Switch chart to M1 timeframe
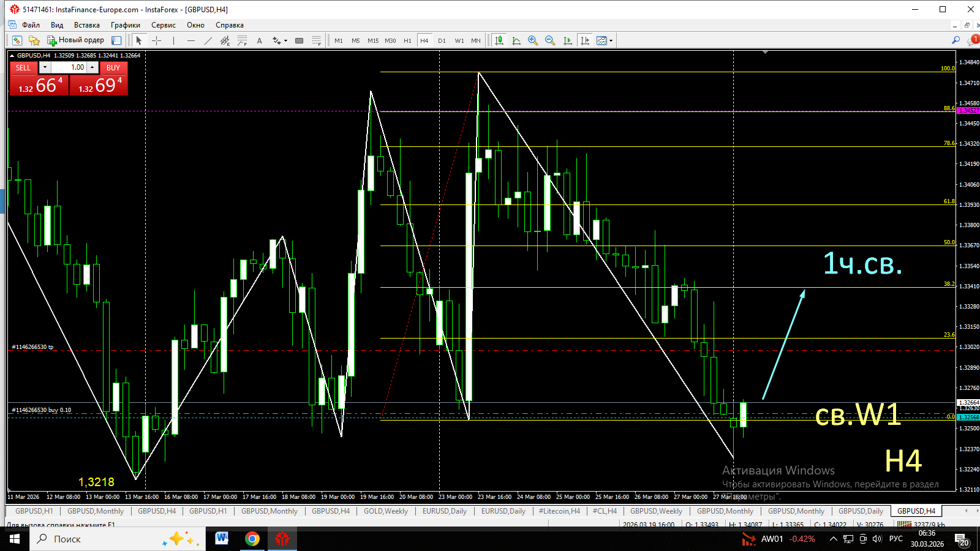 coord(339,40)
